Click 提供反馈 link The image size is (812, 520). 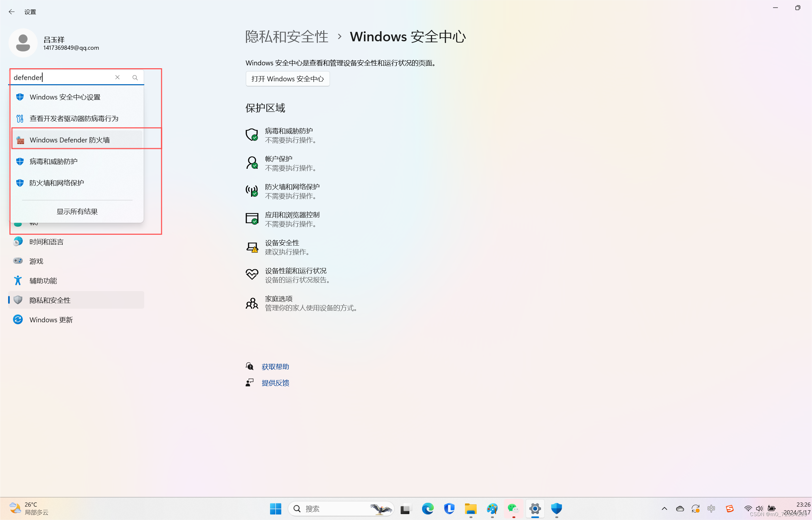point(275,383)
